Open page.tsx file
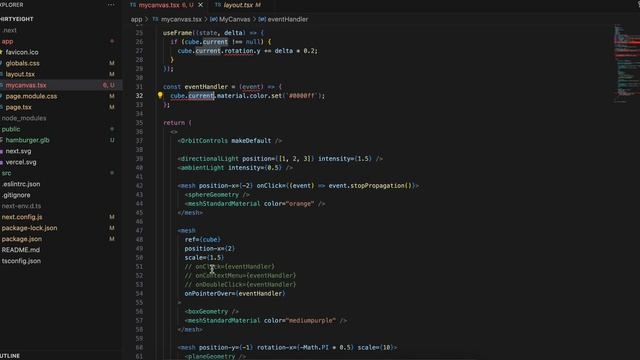 pyautogui.click(x=18, y=107)
